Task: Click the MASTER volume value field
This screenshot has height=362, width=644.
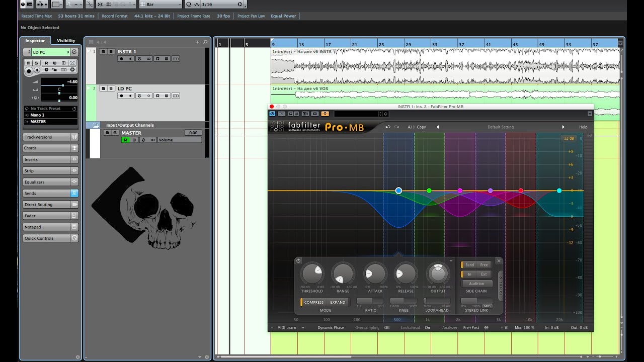Action: pyautogui.click(x=193, y=133)
